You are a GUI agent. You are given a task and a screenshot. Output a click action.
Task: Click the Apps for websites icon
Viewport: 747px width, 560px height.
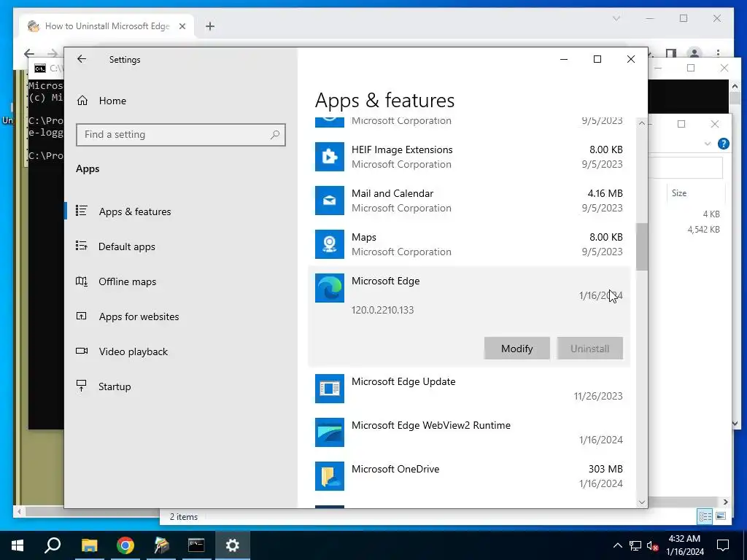(x=82, y=316)
